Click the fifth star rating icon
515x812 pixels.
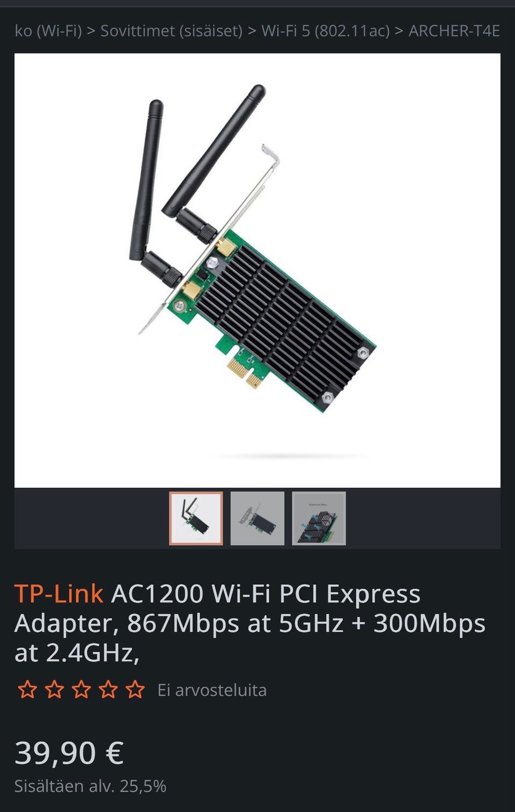(x=135, y=689)
